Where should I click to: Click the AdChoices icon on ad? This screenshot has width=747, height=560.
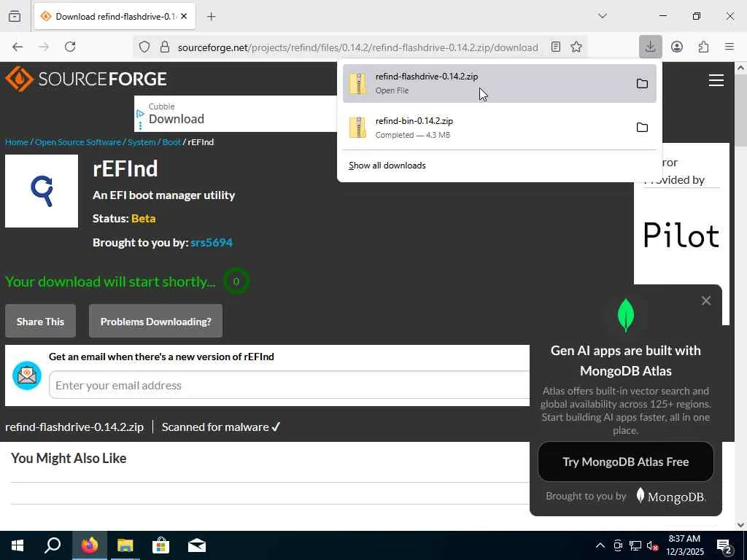click(140, 114)
